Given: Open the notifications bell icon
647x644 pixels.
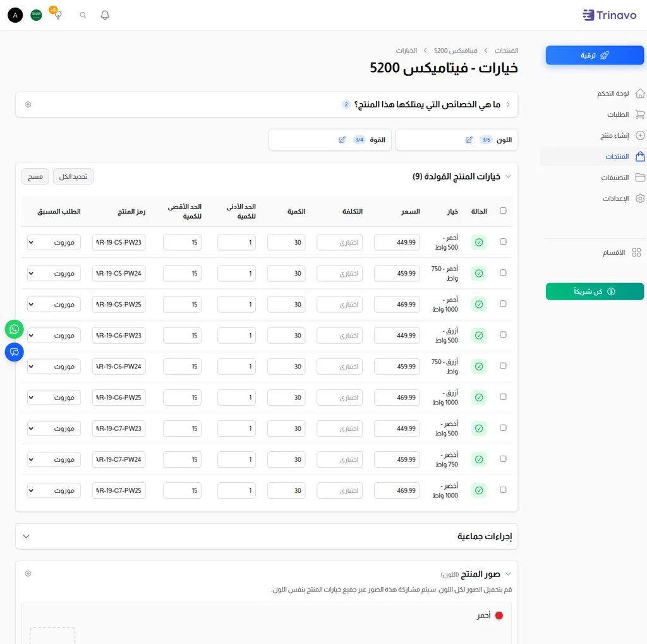Looking at the screenshot, I should [105, 15].
